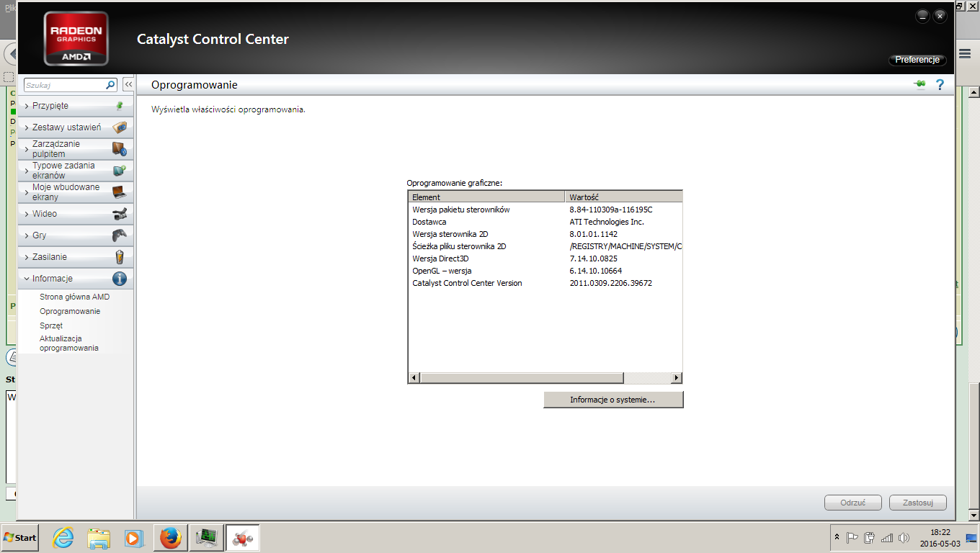Select Sprzęt hardware info item
Screen dimensions: 980x553
click(x=51, y=325)
